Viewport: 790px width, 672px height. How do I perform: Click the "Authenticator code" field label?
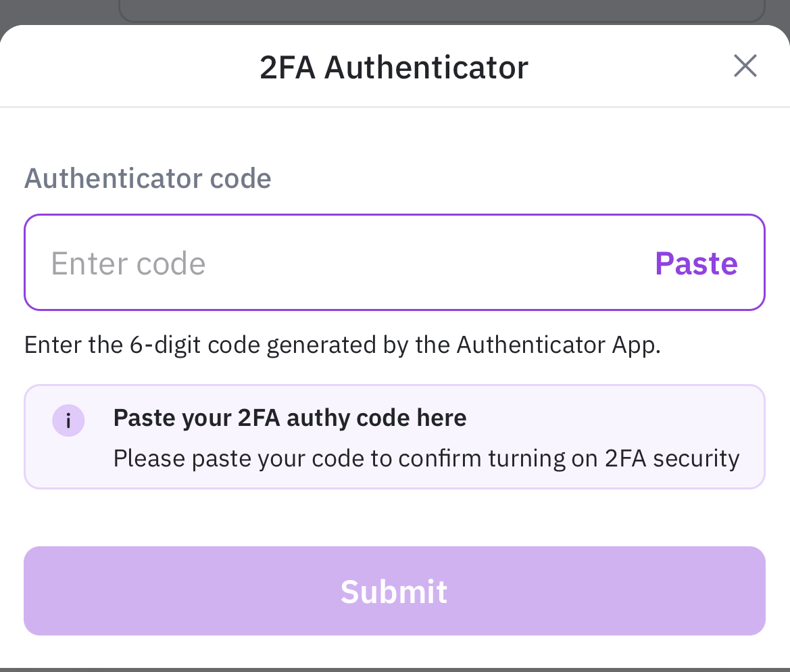tap(148, 178)
